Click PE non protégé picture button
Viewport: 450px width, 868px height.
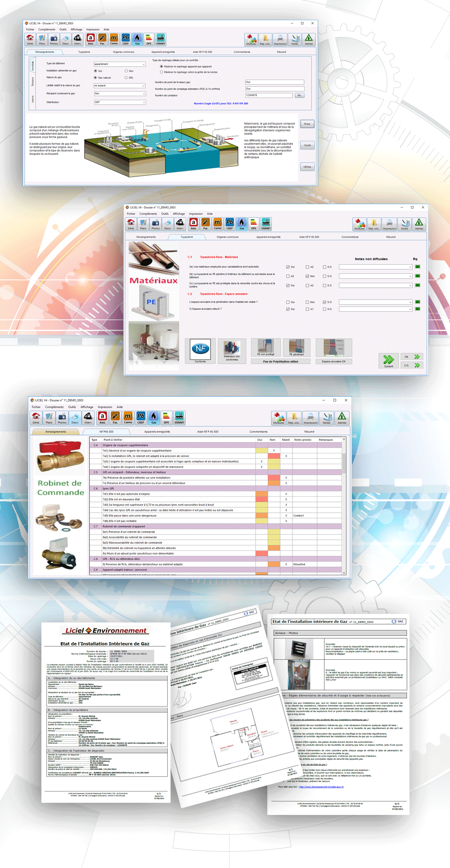click(x=265, y=348)
